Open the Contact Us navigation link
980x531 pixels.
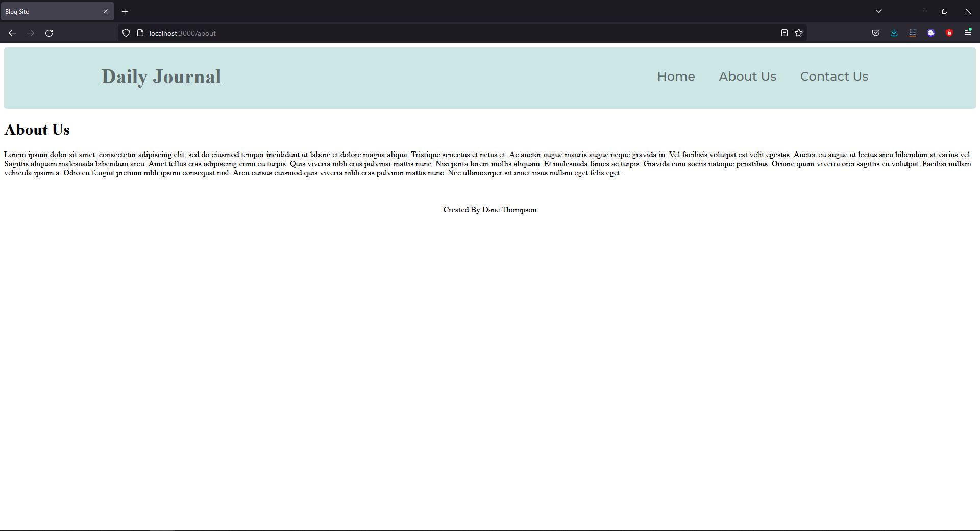pyautogui.click(x=834, y=77)
